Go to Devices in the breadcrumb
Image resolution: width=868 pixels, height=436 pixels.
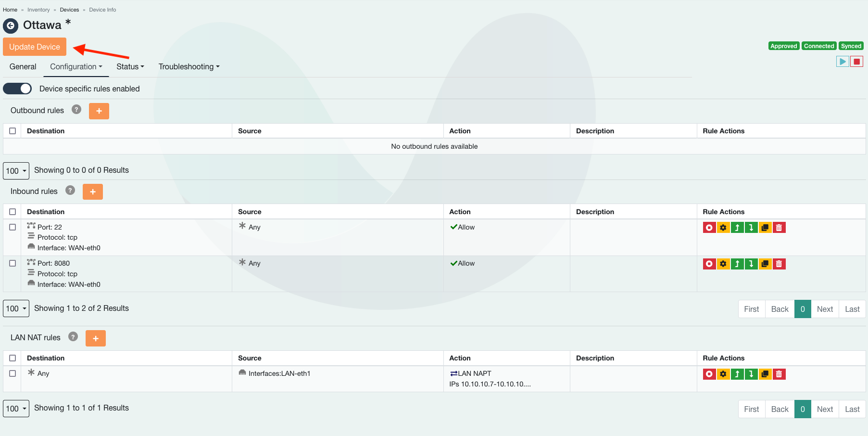(69, 10)
